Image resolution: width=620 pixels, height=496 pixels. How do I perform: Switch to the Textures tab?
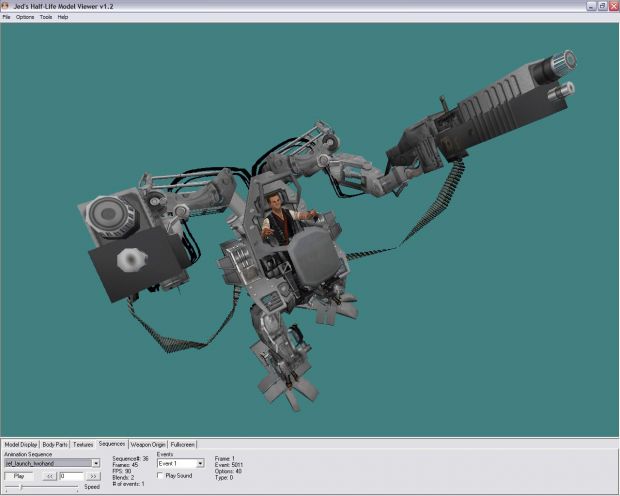click(x=83, y=445)
